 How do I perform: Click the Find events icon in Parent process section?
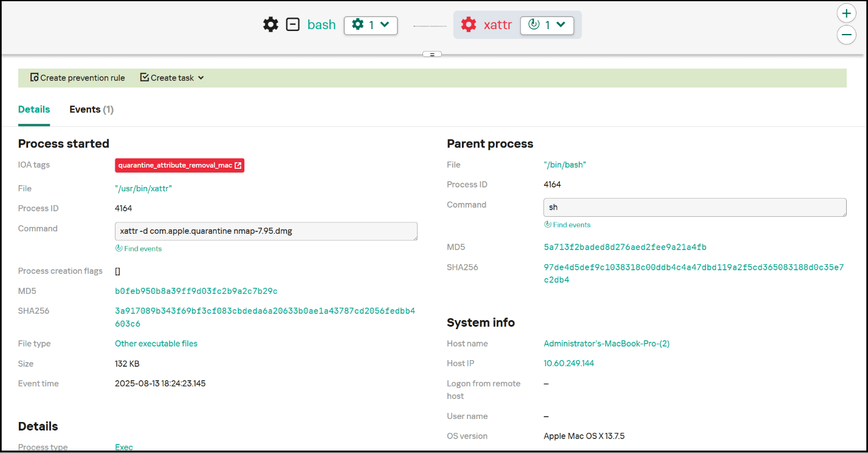(548, 225)
